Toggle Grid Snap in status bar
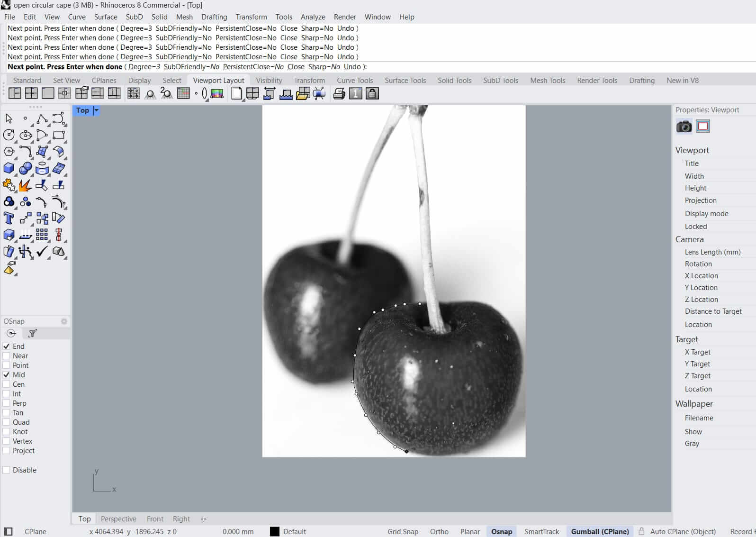The height and width of the screenshot is (537, 756). pos(403,531)
